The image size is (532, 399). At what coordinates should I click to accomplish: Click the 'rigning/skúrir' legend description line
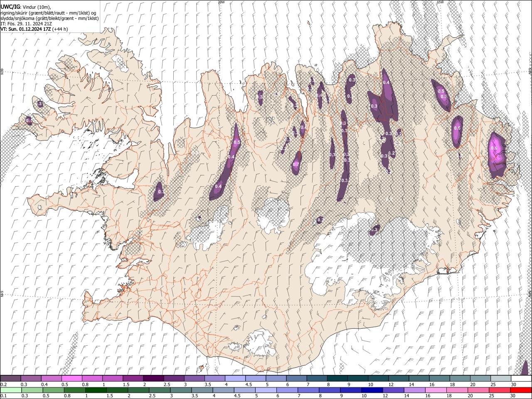point(48,13)
